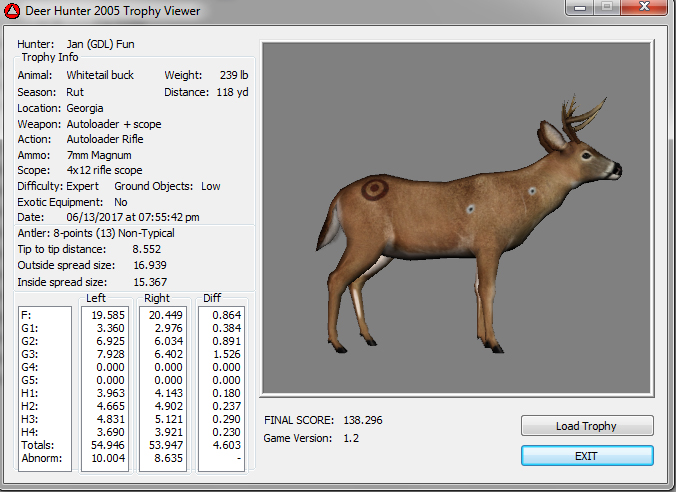Click the FINAL SCORE value 138.296

[362, 420]
